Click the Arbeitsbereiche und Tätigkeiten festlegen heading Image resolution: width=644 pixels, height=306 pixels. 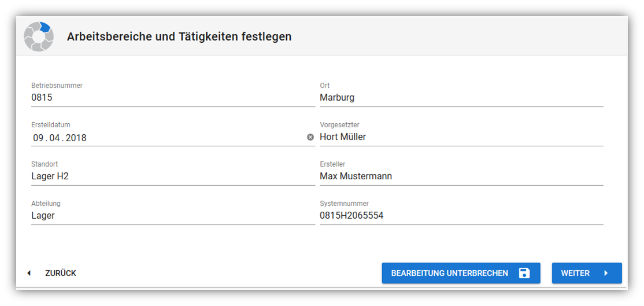coord(179,36)
